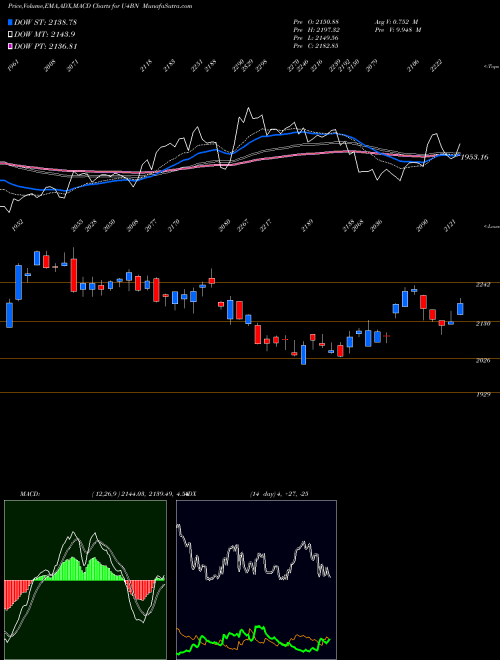500x660 pixels.
Task: Click the 2026 price level label
Action: point(483,361)
